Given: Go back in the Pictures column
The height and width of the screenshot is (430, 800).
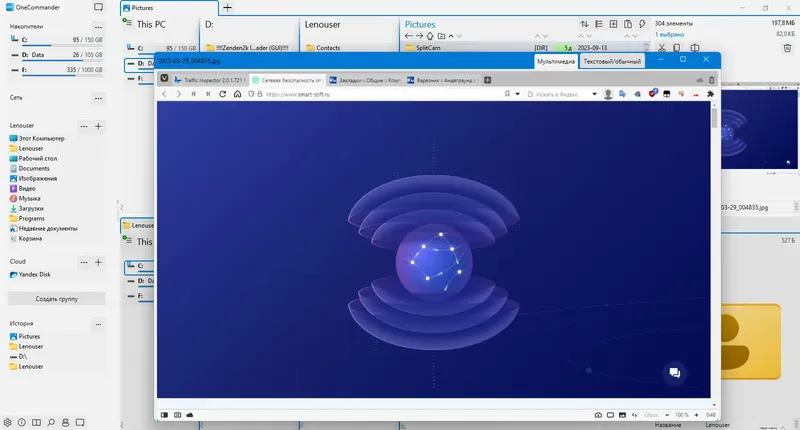Looking at the screenshot, I should pos(408,36).
